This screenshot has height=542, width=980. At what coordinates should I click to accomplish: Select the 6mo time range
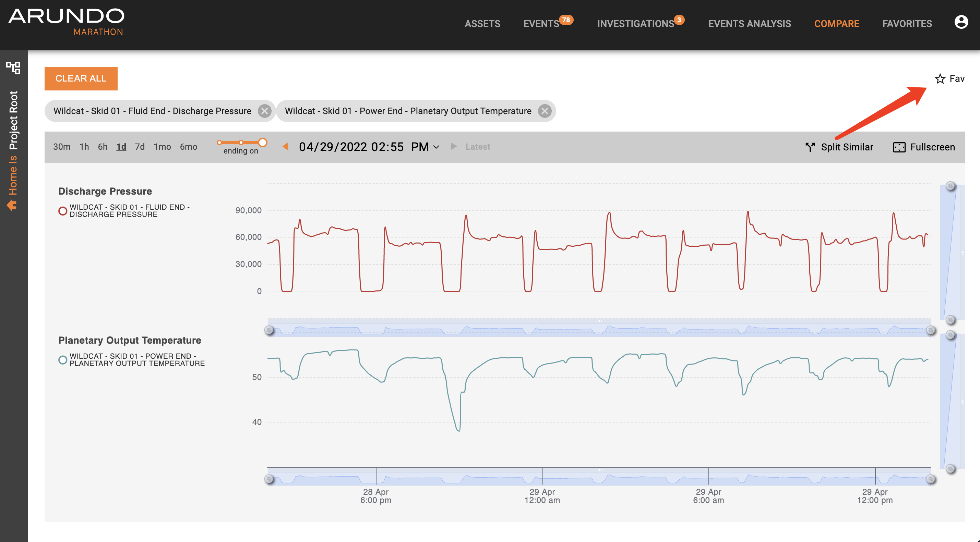(188, 147)
